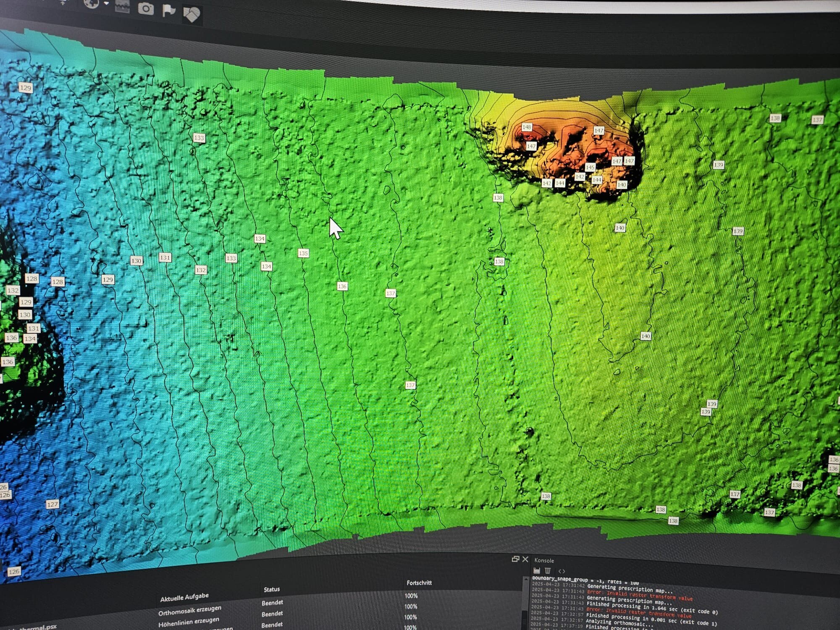
Task: Click the contour label 145 on orange hill
Action: 590,167
